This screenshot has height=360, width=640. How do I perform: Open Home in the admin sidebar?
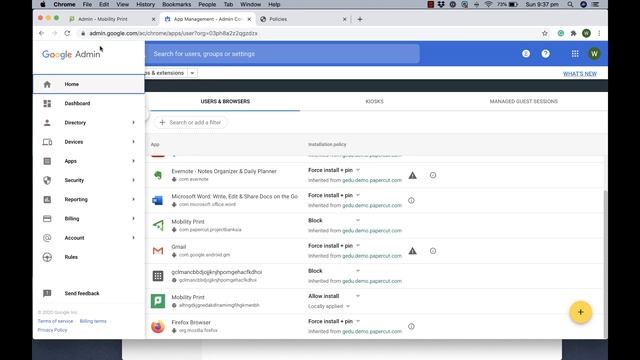pyautogui.click(x=89, y=84)
